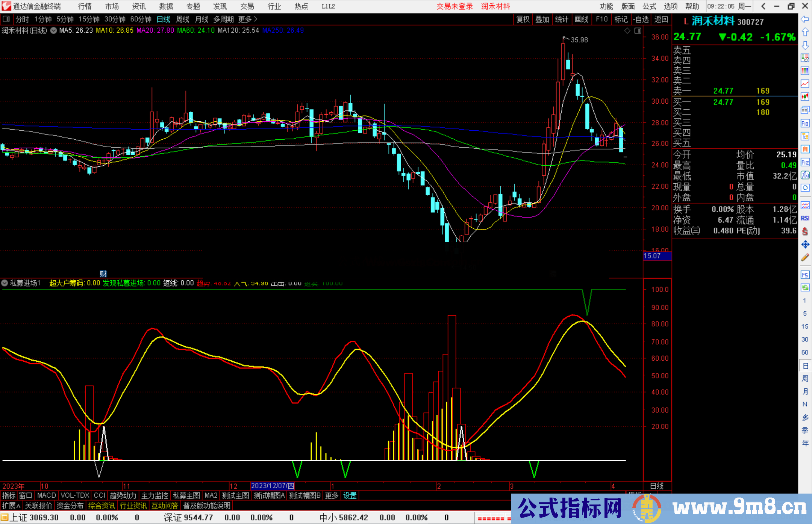The height and width of the screenshot is (524, 812).
Task: Click the left arrow back icon in the right sidebar
Action: tap(805, 19)
